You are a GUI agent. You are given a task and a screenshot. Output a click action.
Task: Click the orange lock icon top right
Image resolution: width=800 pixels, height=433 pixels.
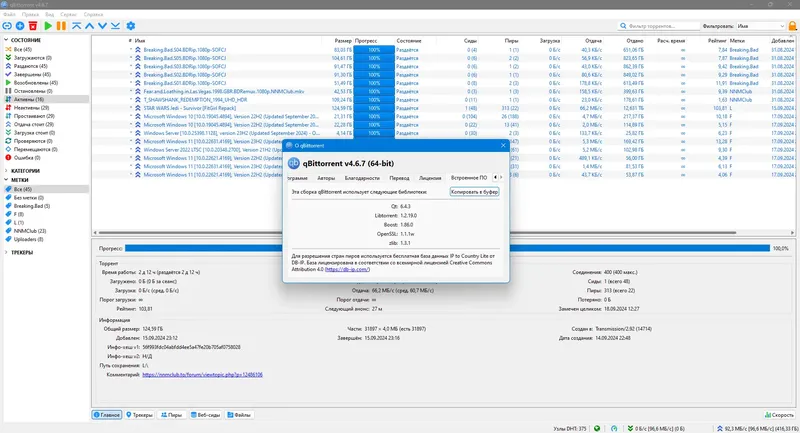coord(792,26)
